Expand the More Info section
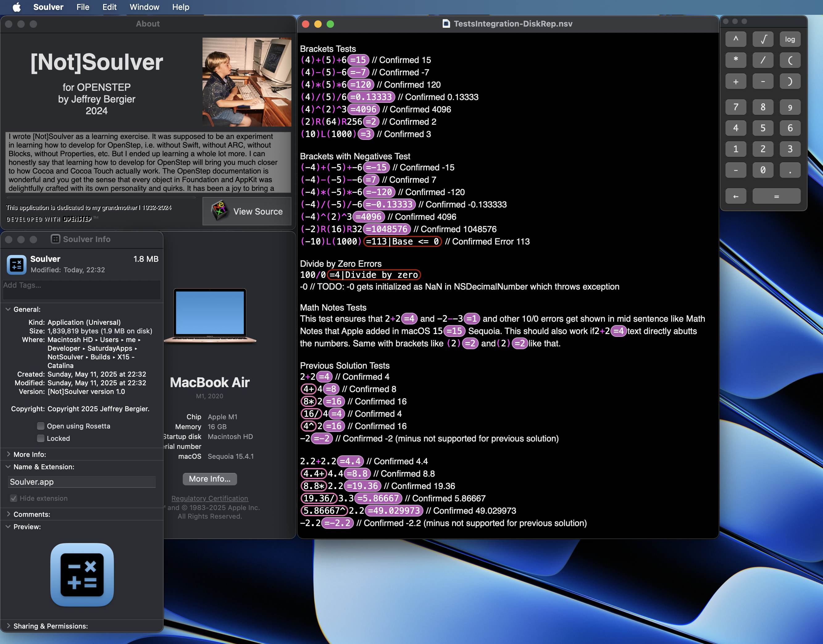Image resolution: width=823 pixels, height=644 pixels. tap(8, 454)
